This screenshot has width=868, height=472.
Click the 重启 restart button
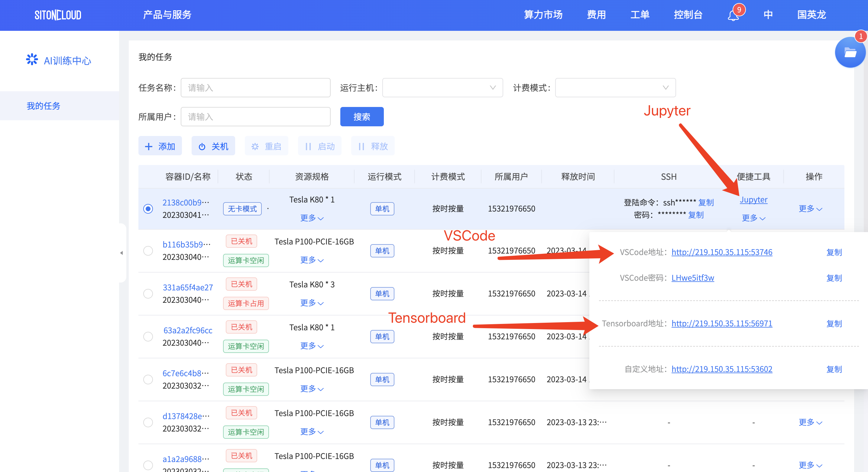click(x=267, y=146)
